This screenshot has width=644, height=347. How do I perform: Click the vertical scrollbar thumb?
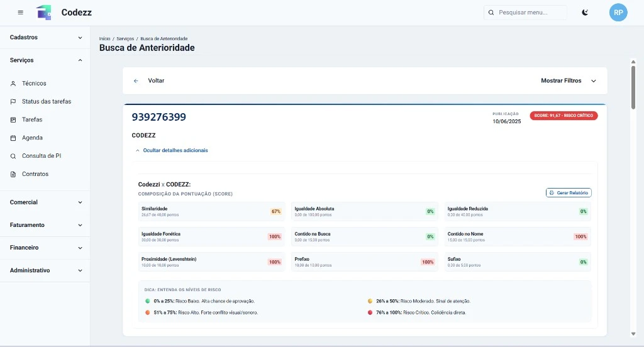(x=633, y=87)
